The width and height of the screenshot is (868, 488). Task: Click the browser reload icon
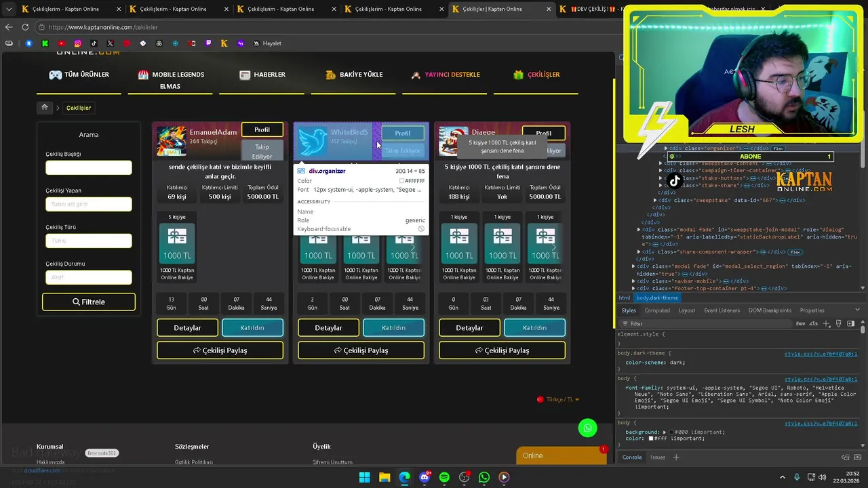click(x=25, y=27)
